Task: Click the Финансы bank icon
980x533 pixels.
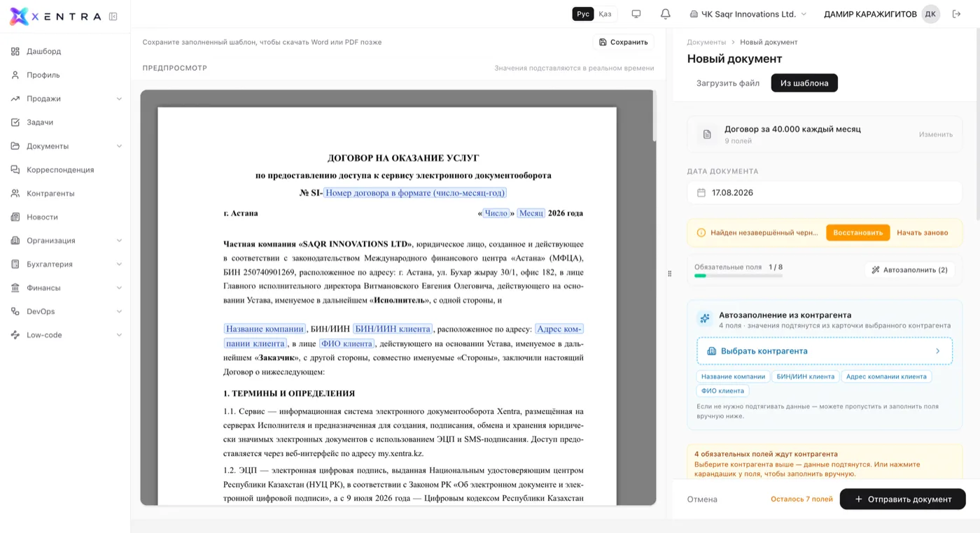Action: [x=15, y=288]
